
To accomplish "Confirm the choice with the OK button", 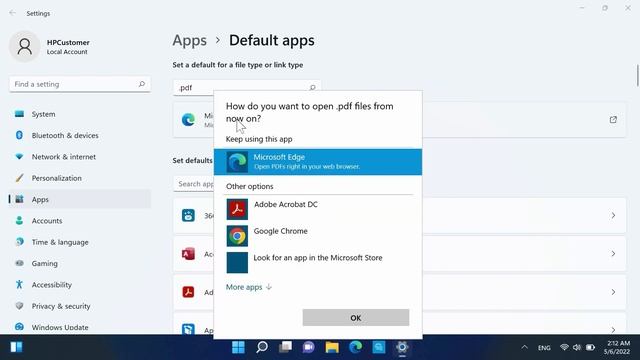I will (356, 318).
